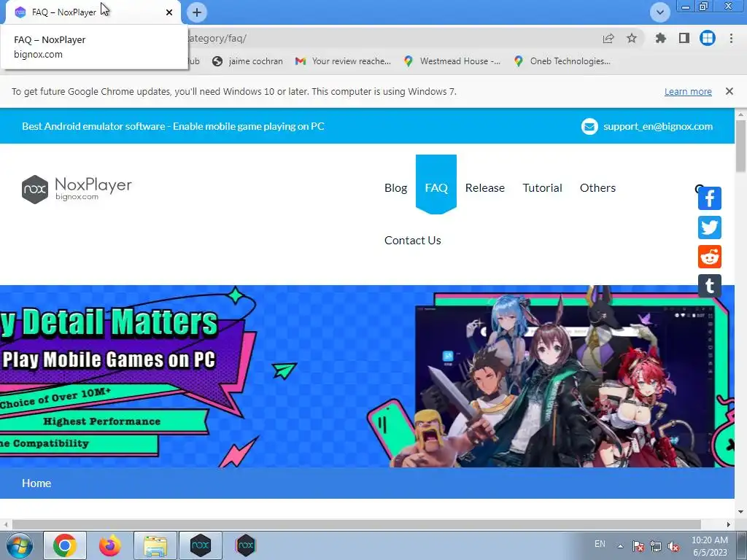
Task: Open dark Nox icon on taskbar
Action: point(201,545)
